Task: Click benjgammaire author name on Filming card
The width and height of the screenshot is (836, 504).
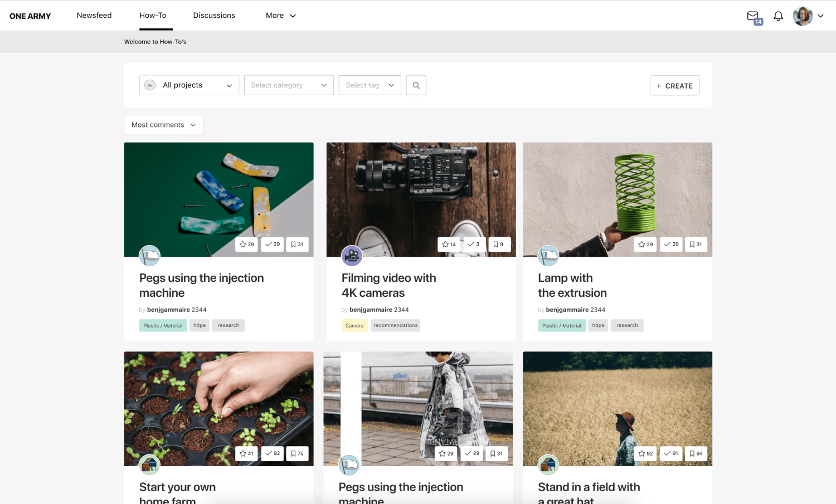Action: pyautogui.click(x=371, y=310)
